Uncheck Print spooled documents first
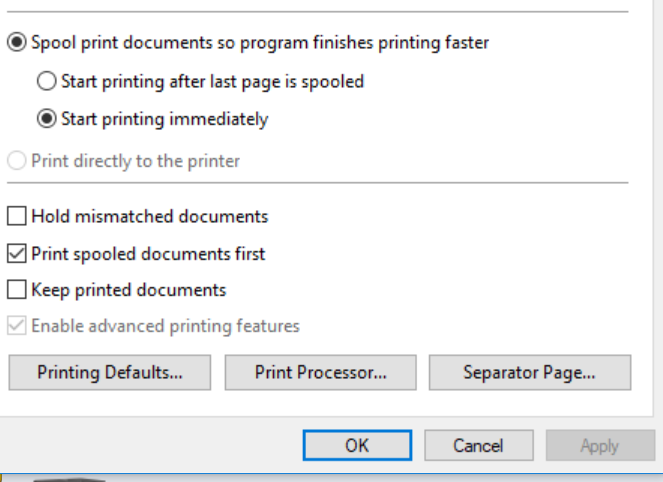This screenshot has height=482, width=663. [17, 254]
